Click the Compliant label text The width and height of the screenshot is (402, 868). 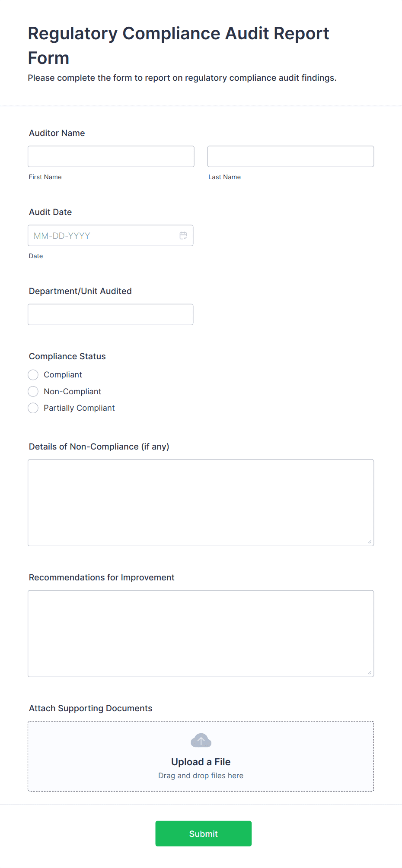click(63, 375)
